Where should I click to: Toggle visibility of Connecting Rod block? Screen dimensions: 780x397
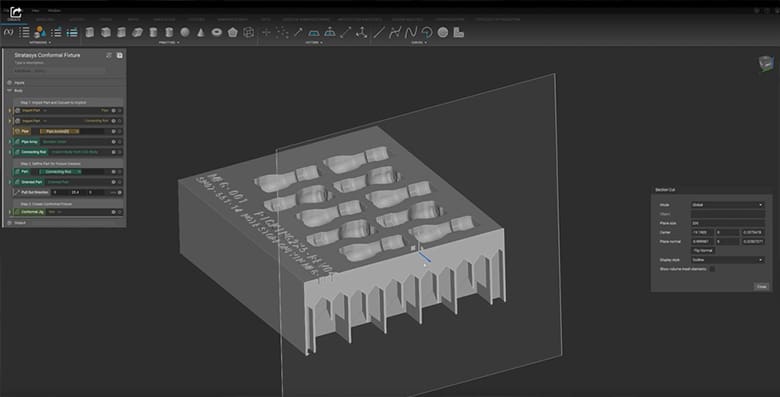(113, 152)
